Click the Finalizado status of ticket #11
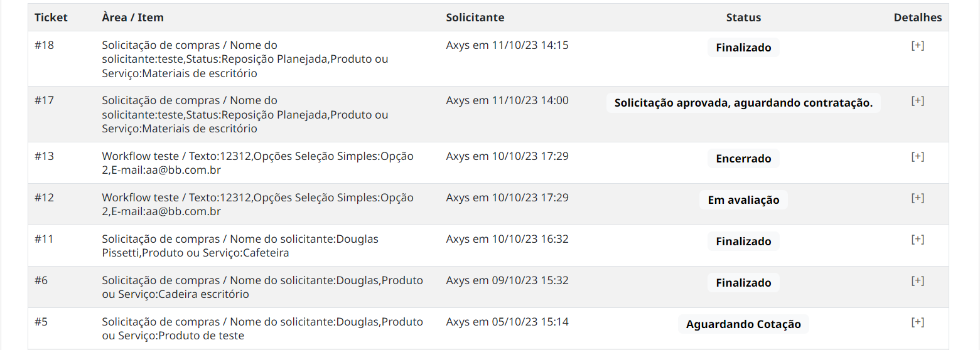The width and height of the screenshot is (980, 350). click(743, 241)
